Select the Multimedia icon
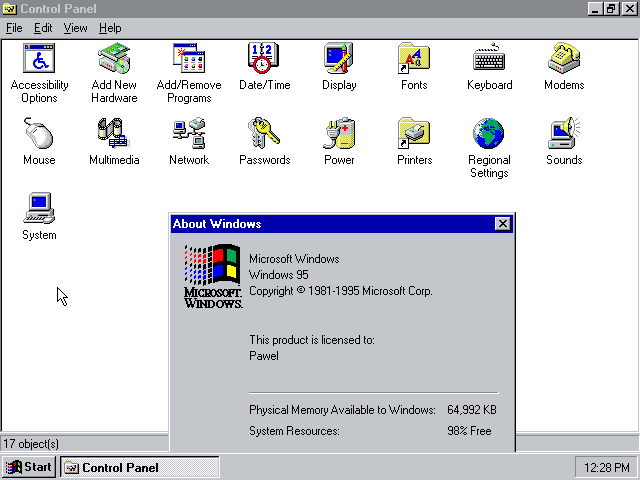 (114, 133)
